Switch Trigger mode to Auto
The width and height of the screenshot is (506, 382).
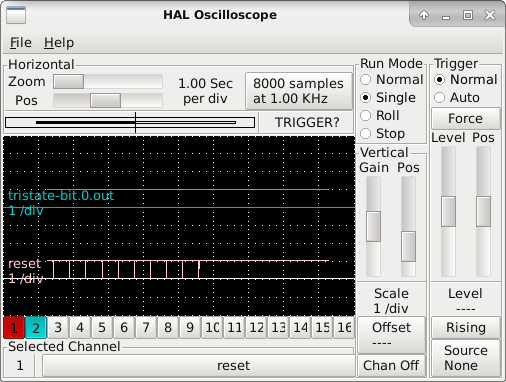click(x=457, y=98)
